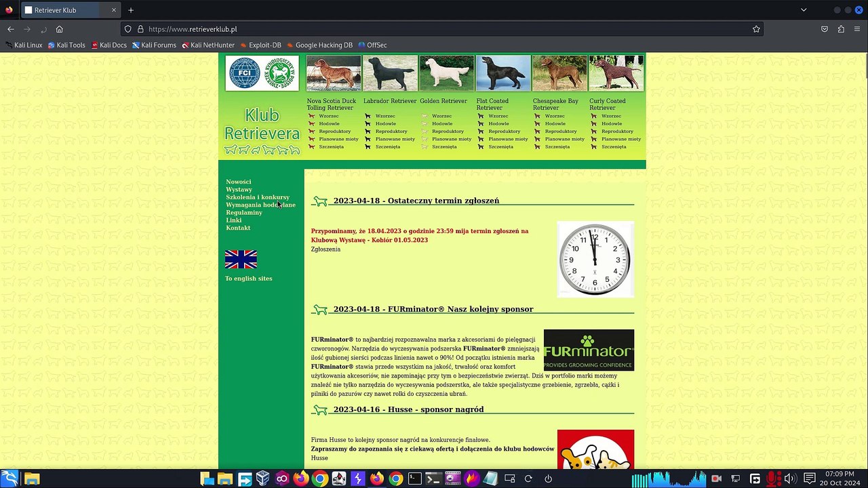Open the Save to Pocket button

tap(825, 29)
